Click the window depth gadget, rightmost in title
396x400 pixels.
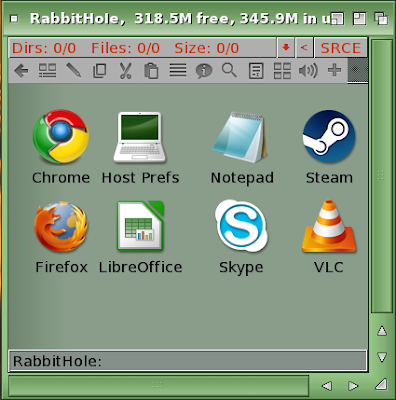[381, 19]
